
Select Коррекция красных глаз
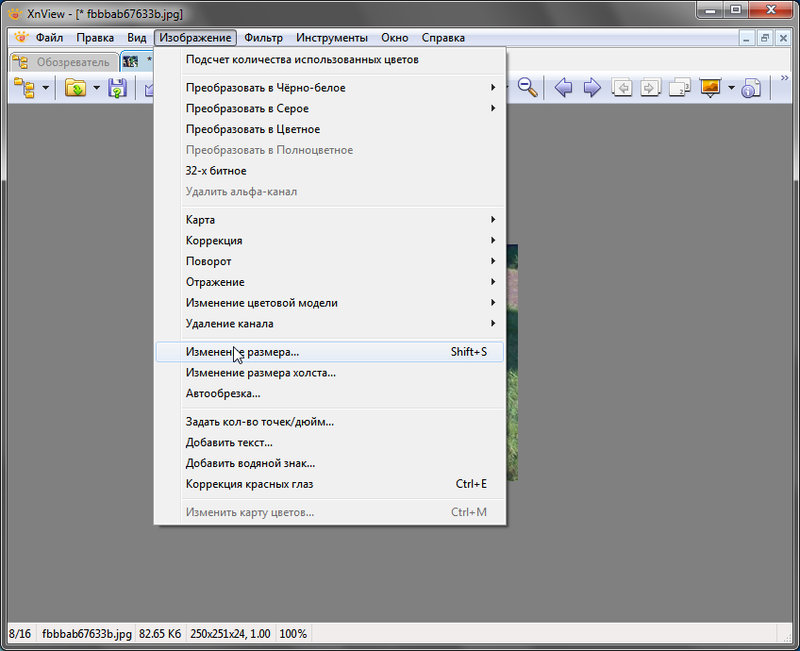click(330, 484)
